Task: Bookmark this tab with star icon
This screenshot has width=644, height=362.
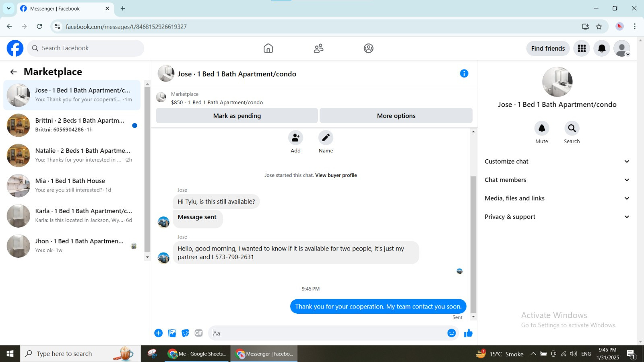Action: (x=599, y=27)
